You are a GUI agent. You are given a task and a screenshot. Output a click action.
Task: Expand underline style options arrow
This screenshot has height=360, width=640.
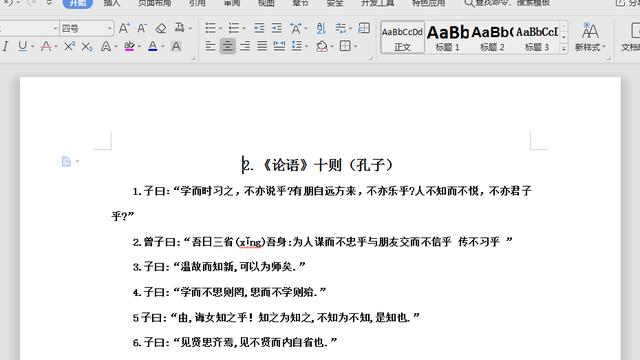[33, 47]
